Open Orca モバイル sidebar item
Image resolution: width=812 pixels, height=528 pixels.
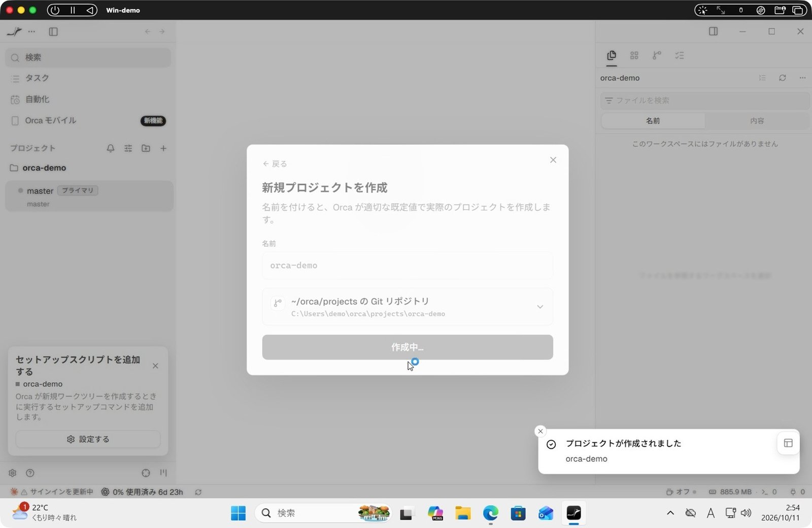pyautogui.click(x=88, y=121)
